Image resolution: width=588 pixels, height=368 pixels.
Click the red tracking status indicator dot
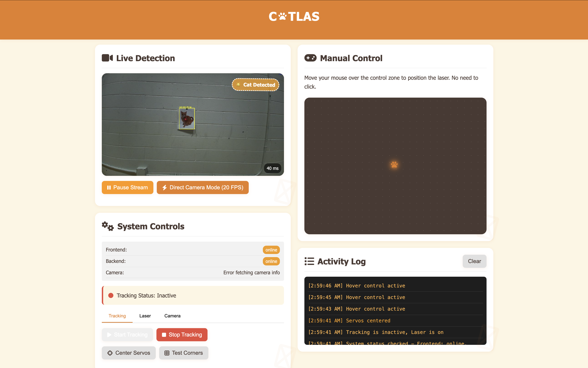111,295
